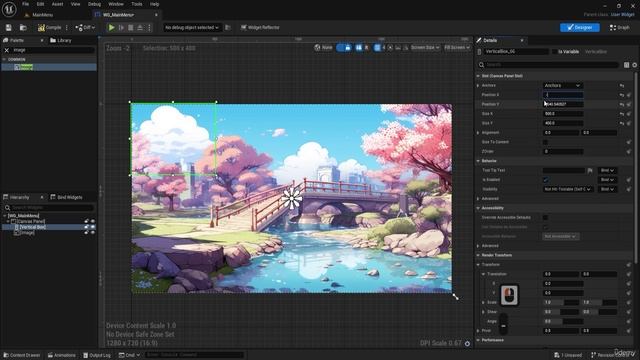Click the localization preview None globe button
The image size is (640, 360).
tap(323, 47)
